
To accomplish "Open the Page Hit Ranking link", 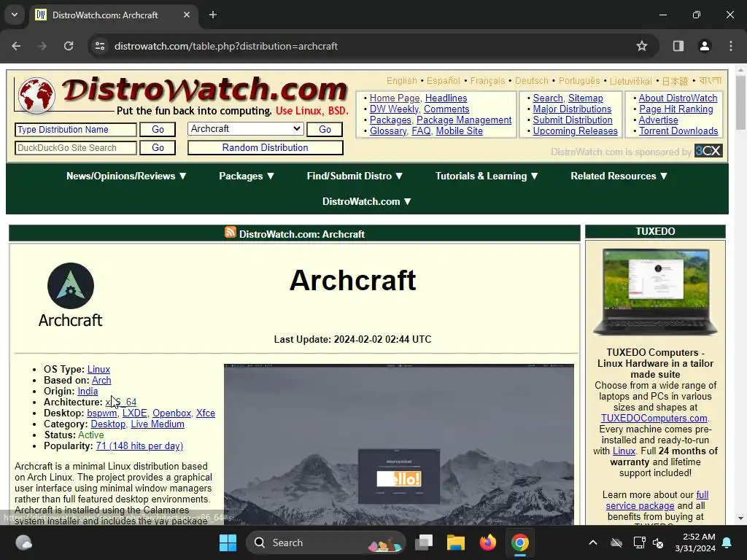I will pos(676,109).
